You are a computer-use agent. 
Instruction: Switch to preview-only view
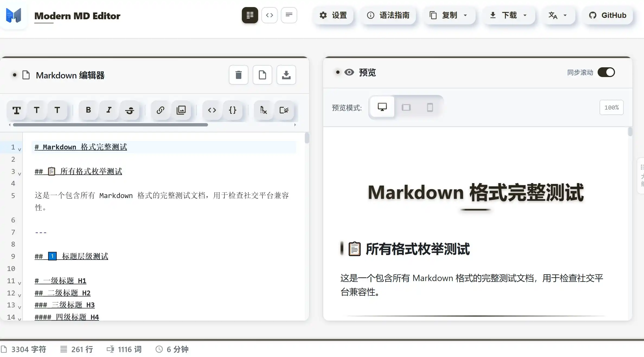click(x=289, y=15)
